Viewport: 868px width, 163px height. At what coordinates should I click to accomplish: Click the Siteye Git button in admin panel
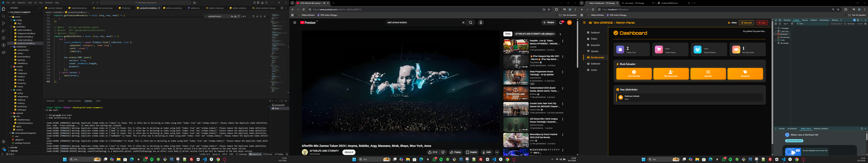tap(746, 23)
